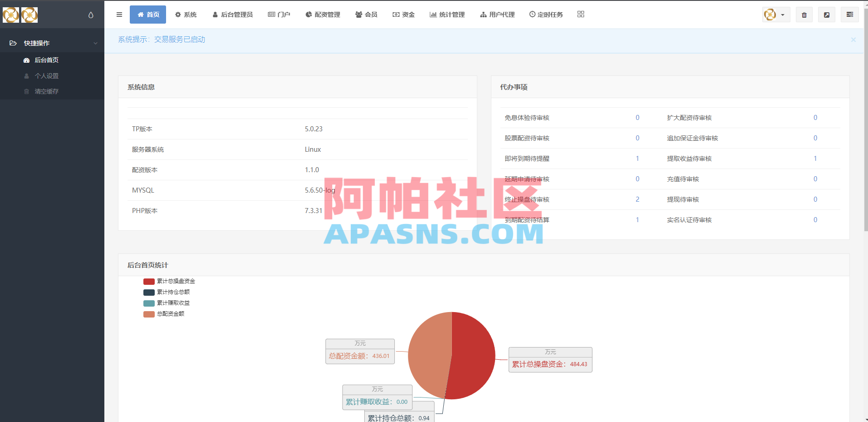Open 定时任务 via the clock icon
868x422 pixels.
click(x=531, y=14)
